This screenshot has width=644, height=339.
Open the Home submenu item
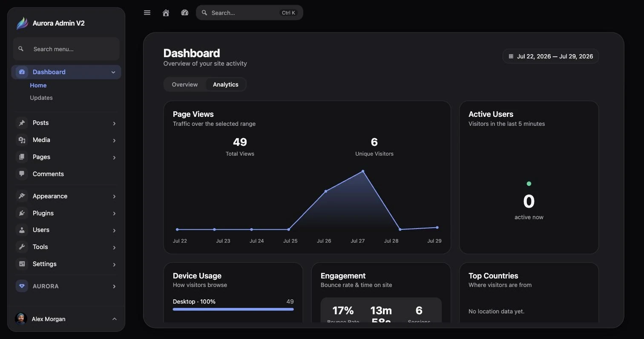pos(38,85)
